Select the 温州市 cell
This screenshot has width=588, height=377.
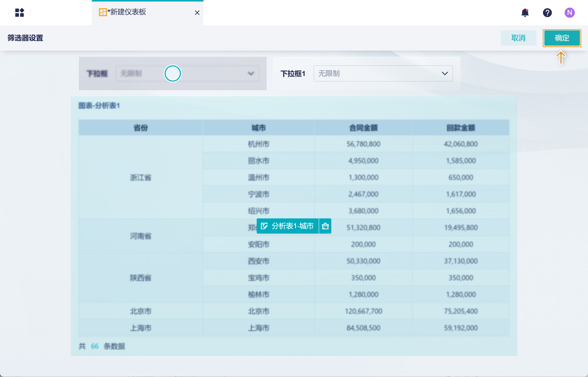[x=258, y=177]
